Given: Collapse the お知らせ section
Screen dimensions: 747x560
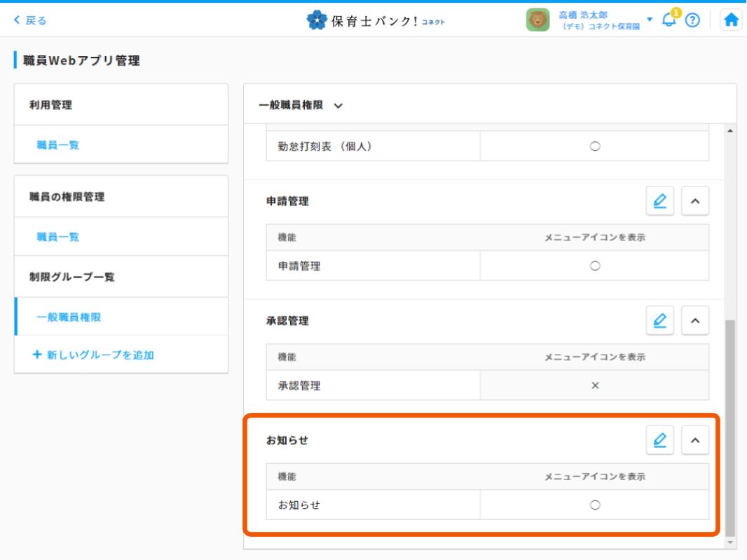Looking at the screenshot, I should 695,440.
